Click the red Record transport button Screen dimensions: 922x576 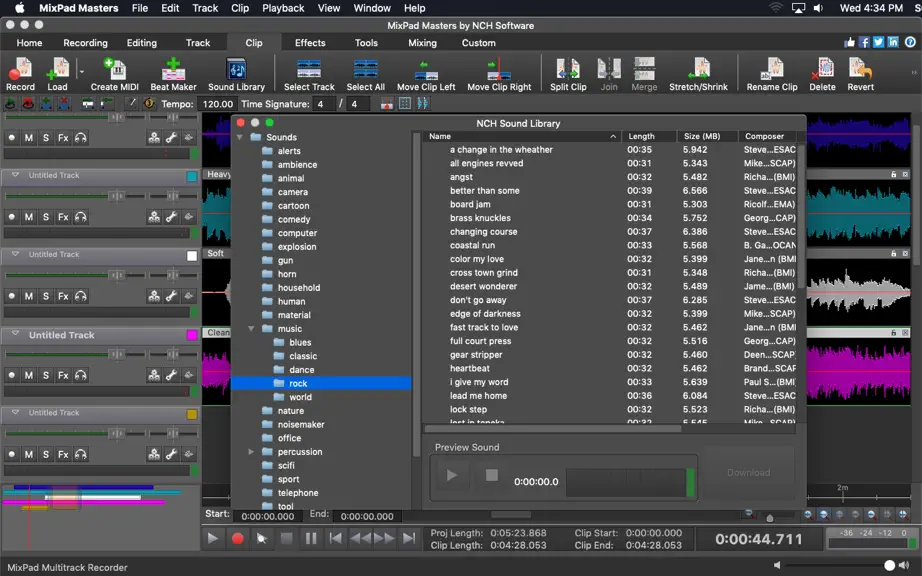(238, 538)
